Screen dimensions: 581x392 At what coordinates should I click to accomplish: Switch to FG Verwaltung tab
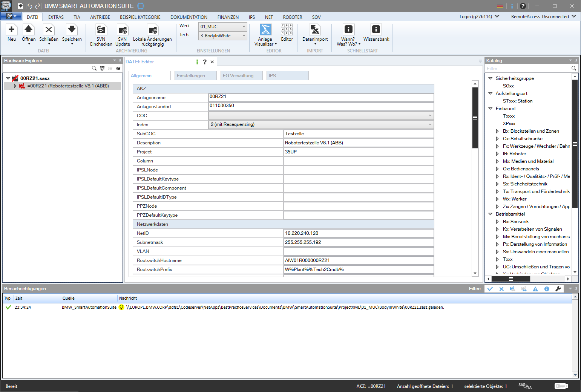242,76
